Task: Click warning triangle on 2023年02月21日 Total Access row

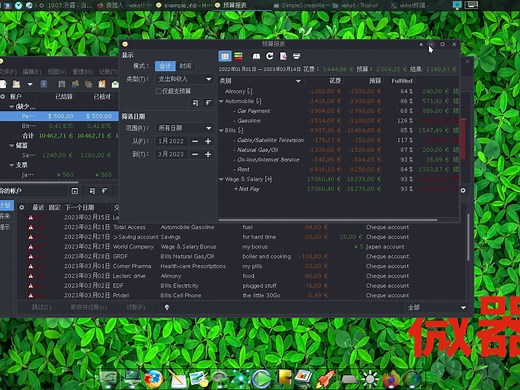Action: tap(31, 227)
